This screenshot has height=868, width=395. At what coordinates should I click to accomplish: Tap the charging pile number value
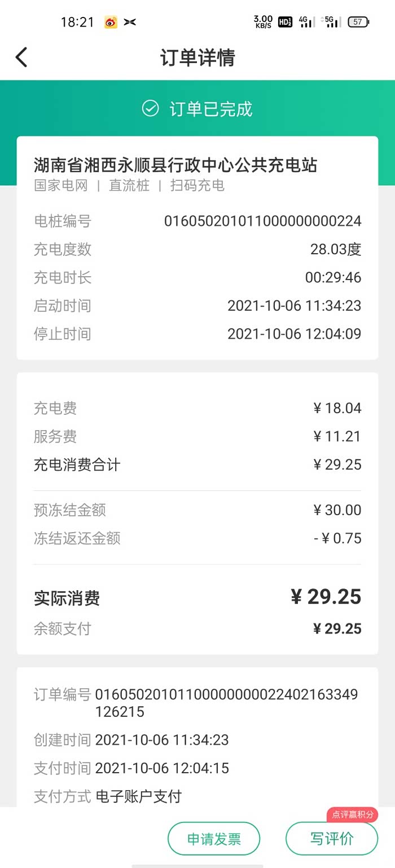(x=262, y=221)
